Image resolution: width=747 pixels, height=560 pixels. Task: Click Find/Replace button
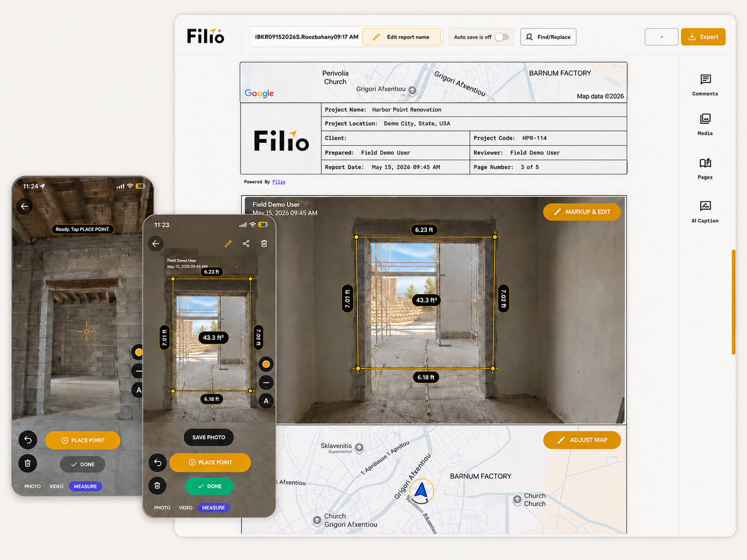(548, 37)
